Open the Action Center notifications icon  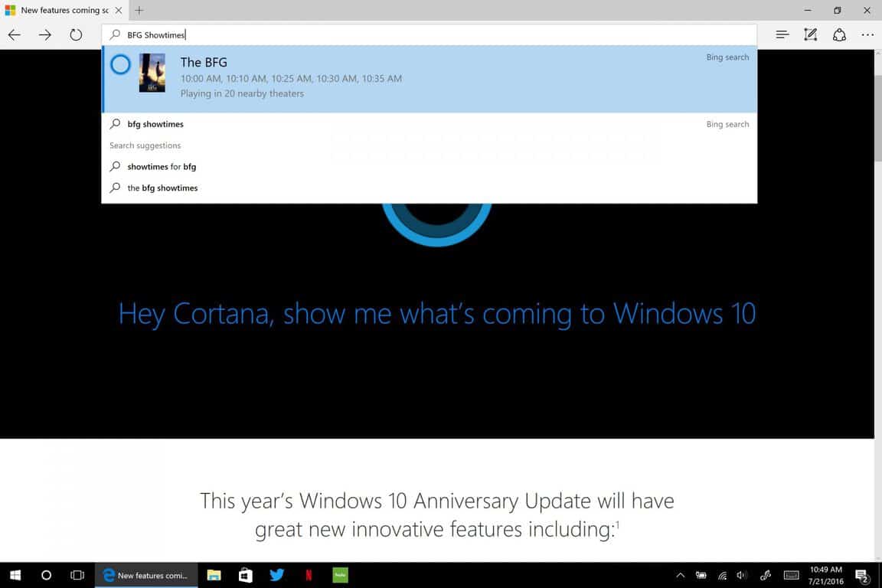pos(862,575)
